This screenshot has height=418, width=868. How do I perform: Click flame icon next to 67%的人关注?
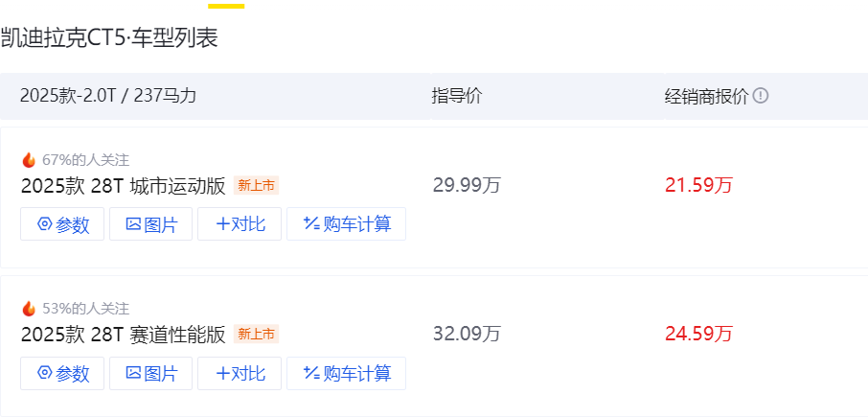(x=29, y=160)
